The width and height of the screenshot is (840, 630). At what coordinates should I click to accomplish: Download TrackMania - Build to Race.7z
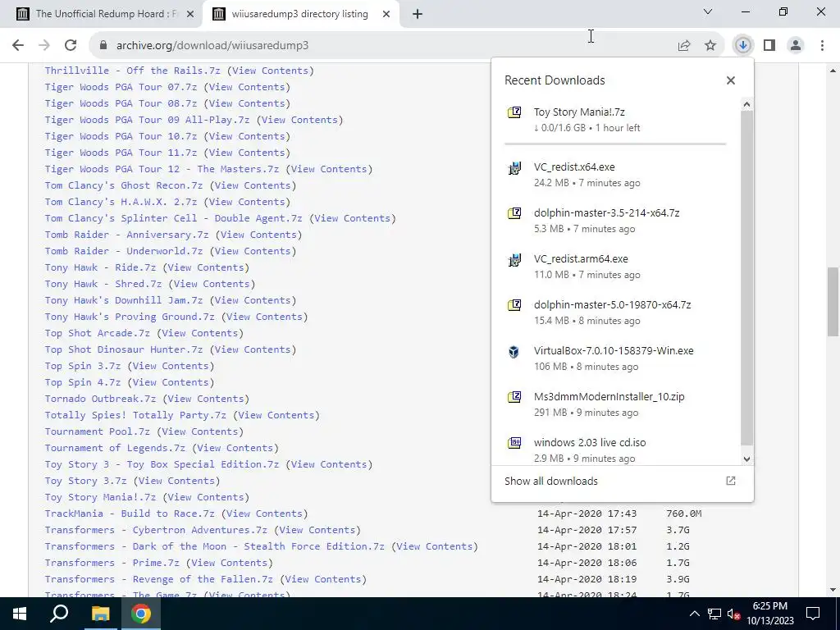coord(130,514)
